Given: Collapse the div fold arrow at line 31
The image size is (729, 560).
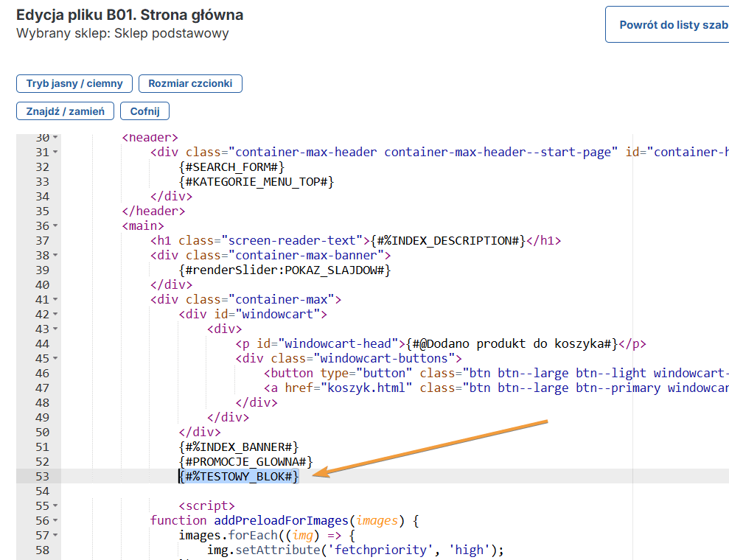Looking at the screenshot, I should click(55, 153).
